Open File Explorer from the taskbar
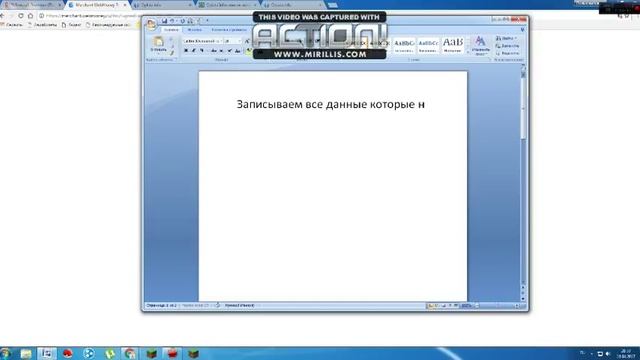 click(26, 353)
